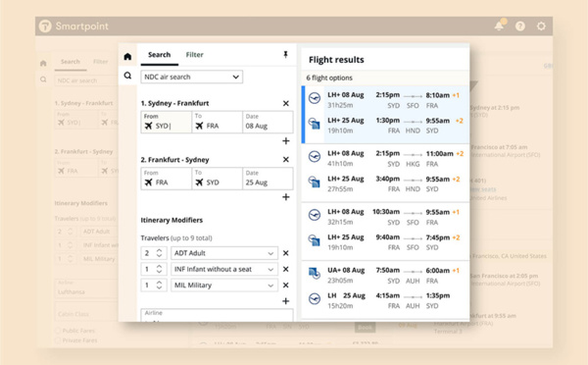This screenshot has width=588, height=365.
Task: Adjust ADT Adult quantity stepper arrows
Action: 159,253
